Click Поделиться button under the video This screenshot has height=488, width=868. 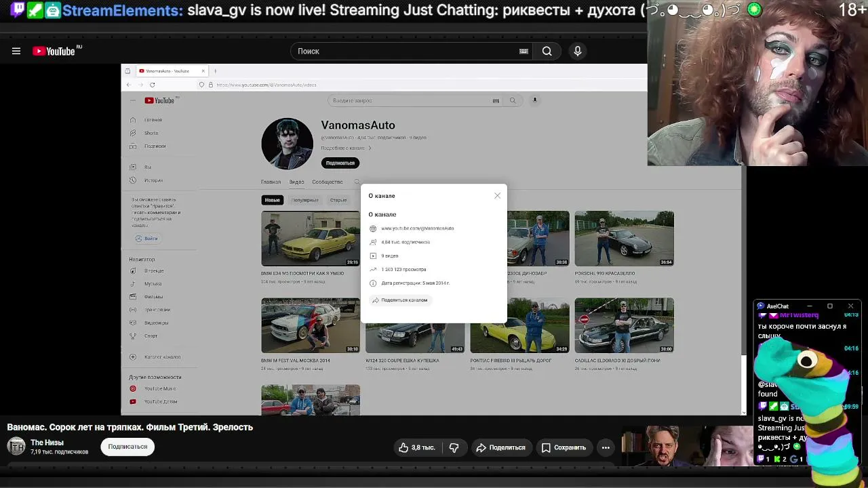(x=500, y=447)
